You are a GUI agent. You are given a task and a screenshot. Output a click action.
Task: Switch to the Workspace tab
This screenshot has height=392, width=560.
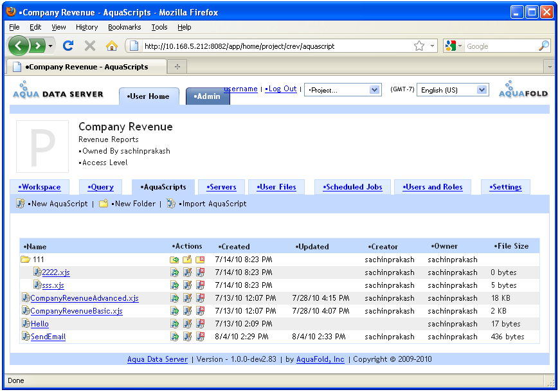pos(40,187)
